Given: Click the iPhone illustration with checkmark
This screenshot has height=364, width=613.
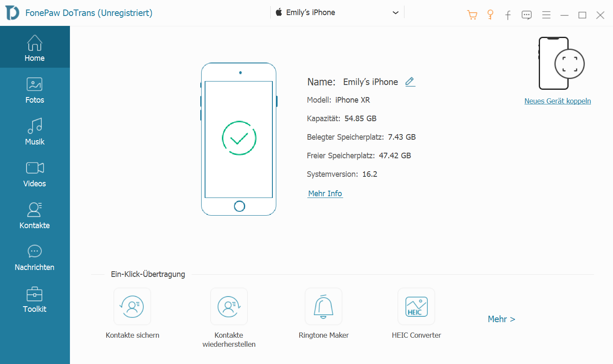Looking at the screenshot, I should click(239, 139).
